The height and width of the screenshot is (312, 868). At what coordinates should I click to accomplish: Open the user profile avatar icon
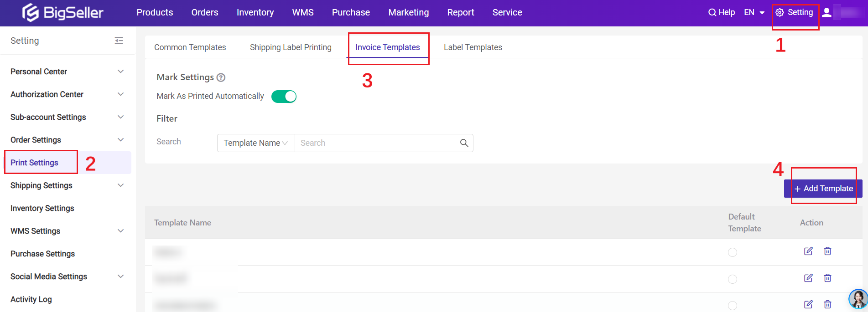pyautogui.click(x=826, y=12)
